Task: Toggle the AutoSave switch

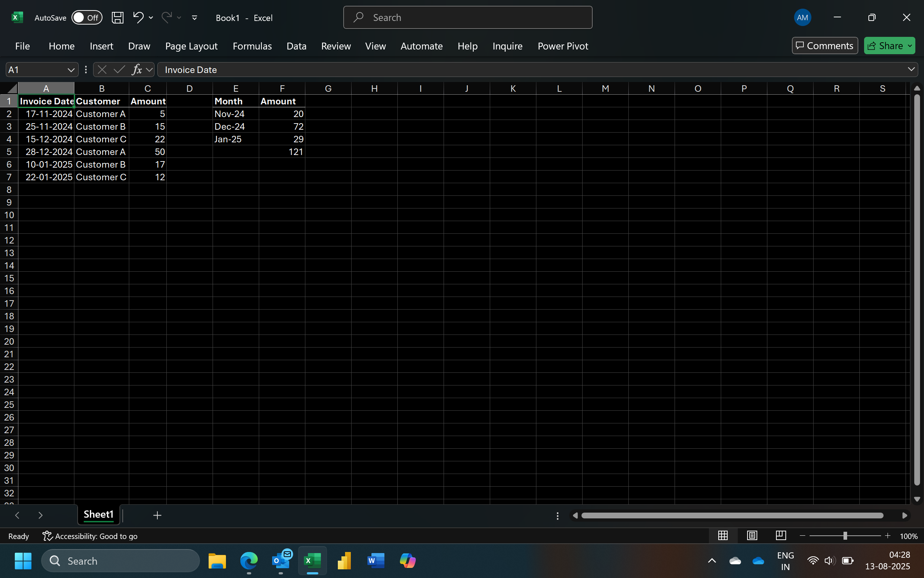Action: click(87, 18)
